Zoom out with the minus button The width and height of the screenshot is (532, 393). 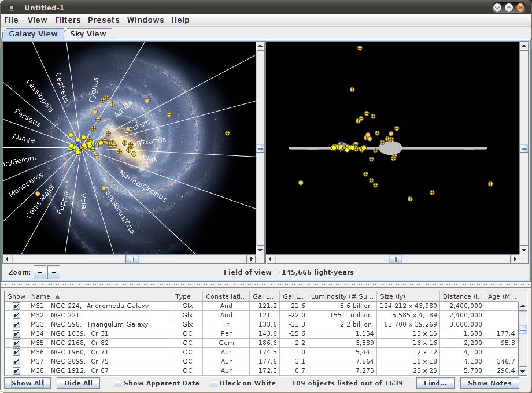point(40,272)
